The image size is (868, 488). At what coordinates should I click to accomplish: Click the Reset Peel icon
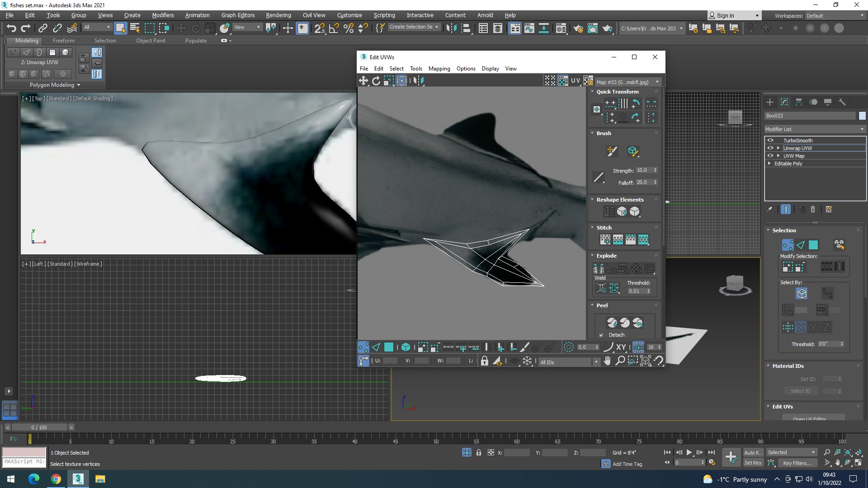[637, 323]
